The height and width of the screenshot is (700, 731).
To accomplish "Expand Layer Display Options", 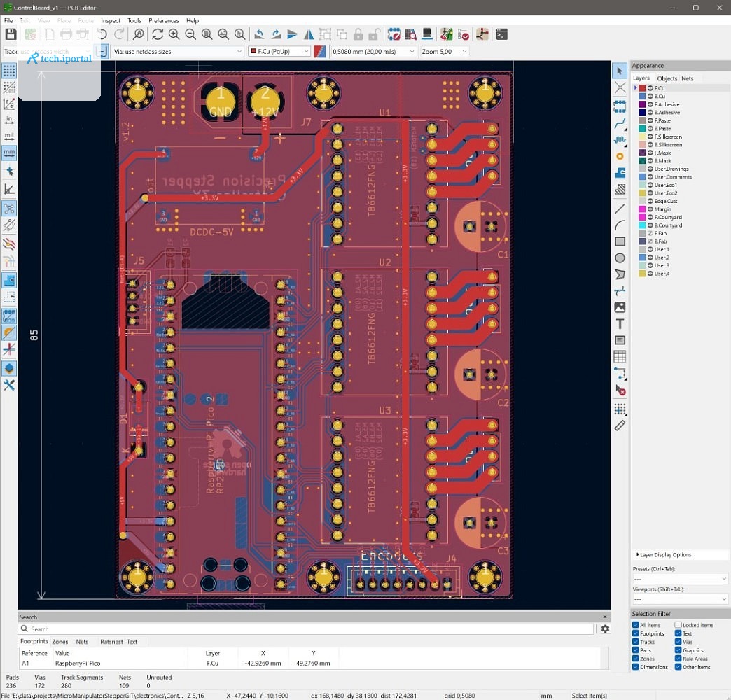I will tap(663, 554).
